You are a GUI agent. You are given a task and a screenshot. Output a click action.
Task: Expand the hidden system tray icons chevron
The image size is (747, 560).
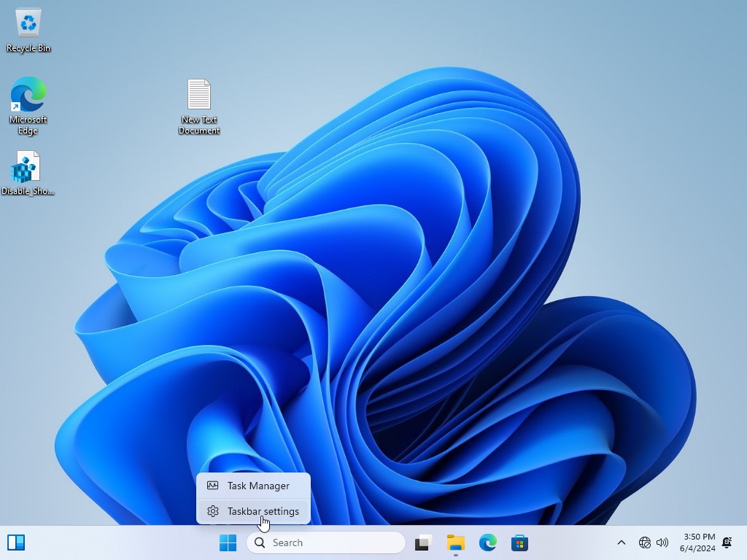pyautogui.click(x=622, y=542)
